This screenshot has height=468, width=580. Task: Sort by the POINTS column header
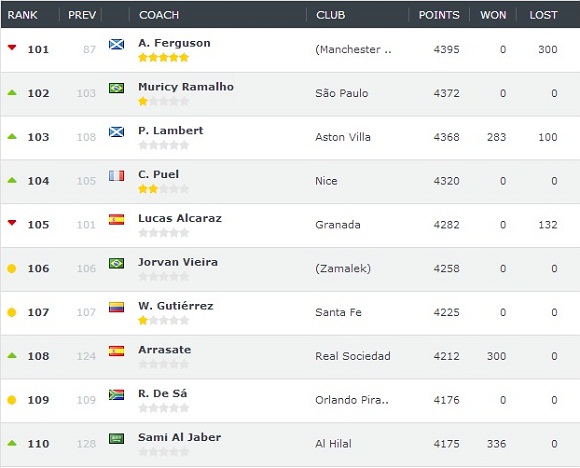[x=439, y=15]
